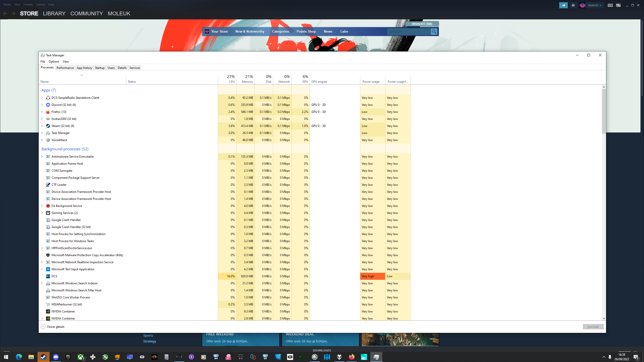Viewport: 644px width, 362px height.
Task: Open Steam Big Picture mode icon
Action: [x=618, y=5]
